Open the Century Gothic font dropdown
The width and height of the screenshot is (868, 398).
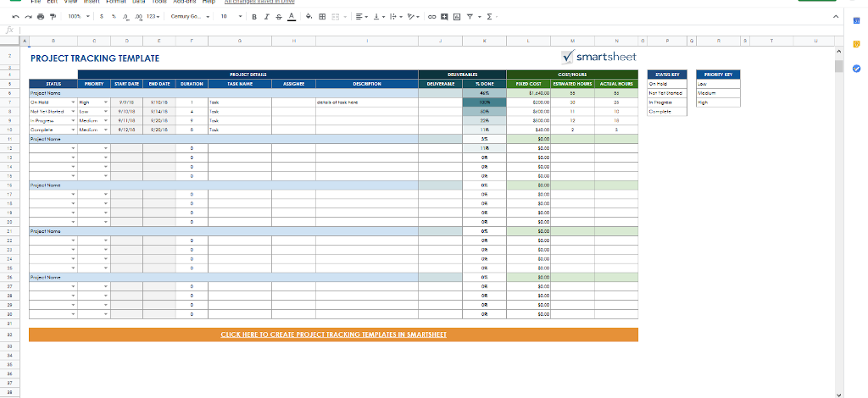tap(190, 17)
